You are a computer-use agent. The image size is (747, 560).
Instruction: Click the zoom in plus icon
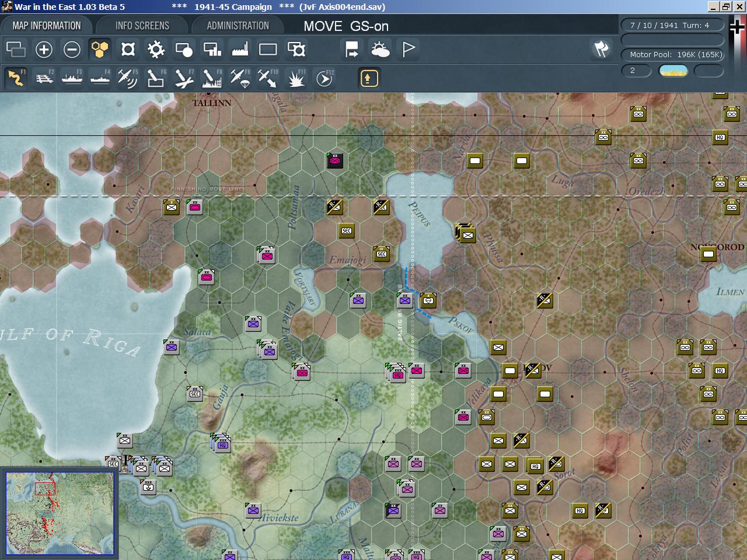coord(44,50)
